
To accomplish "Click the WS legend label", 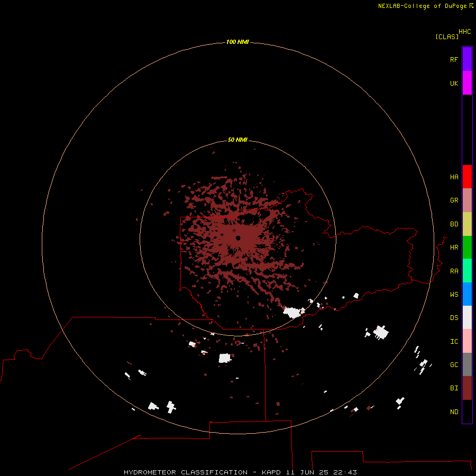I will 454,294.
